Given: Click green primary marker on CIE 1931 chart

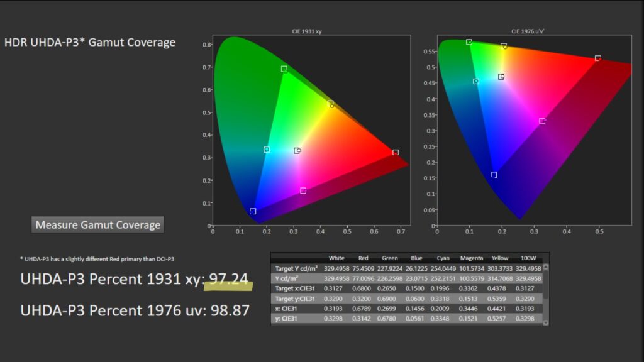Looking at the screenshot, I should tap(284, 69).
